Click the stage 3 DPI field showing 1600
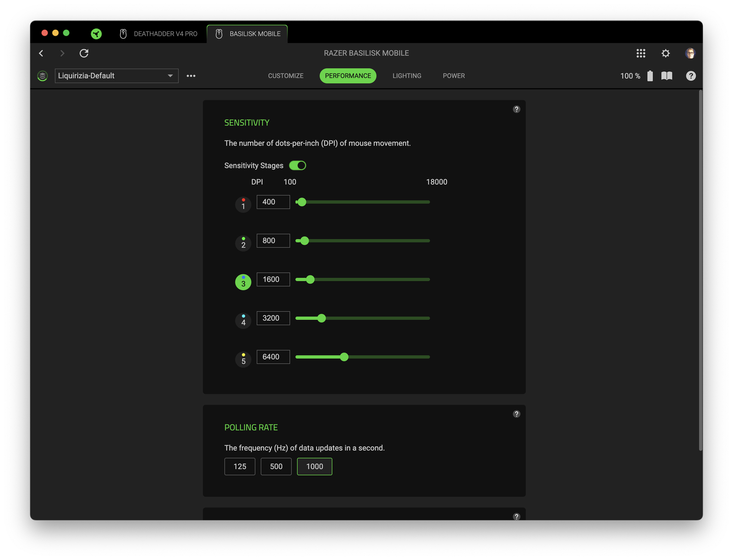This screenshot has width=733, height=560. tap(273, 279)
